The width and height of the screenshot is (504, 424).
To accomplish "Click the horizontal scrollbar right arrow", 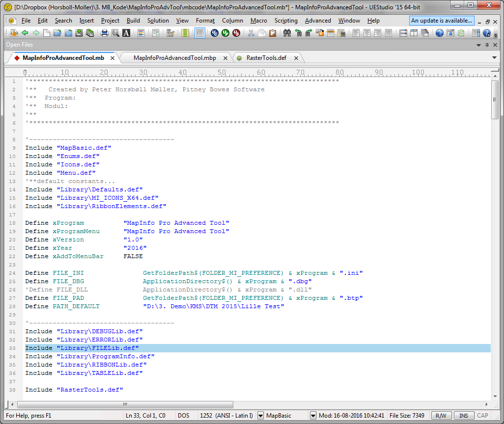I will [486, 404].
